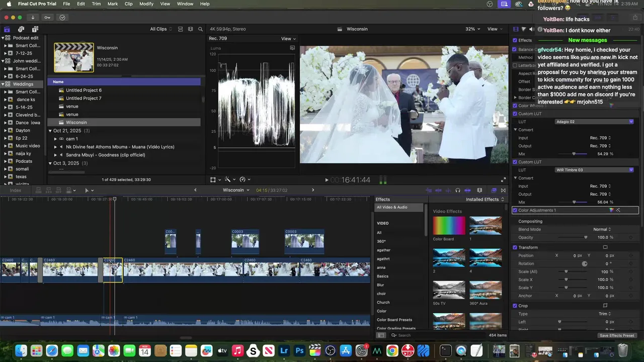This screenshot has height=362, width=644.
Task: Disable the WIR Timbre 03 Custom LUT checkbox
Action: click(x=515, y=162)
